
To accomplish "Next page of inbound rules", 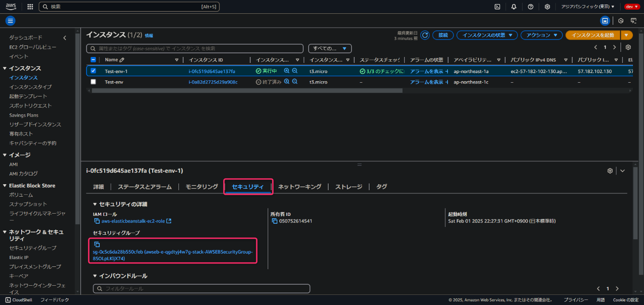I will [x=617, y=288].
